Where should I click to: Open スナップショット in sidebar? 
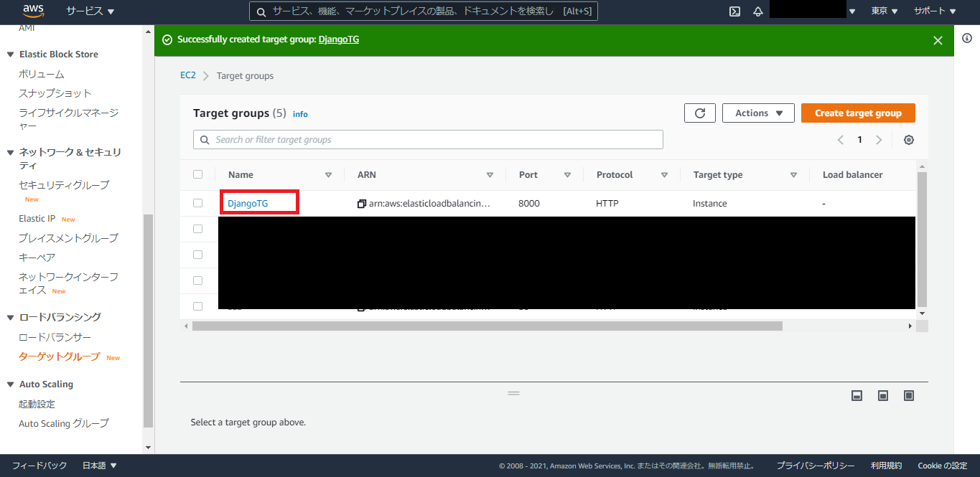55,93
